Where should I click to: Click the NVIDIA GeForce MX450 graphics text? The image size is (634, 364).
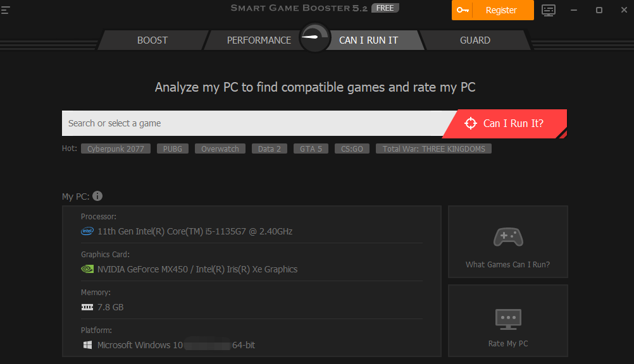(197, 269)
